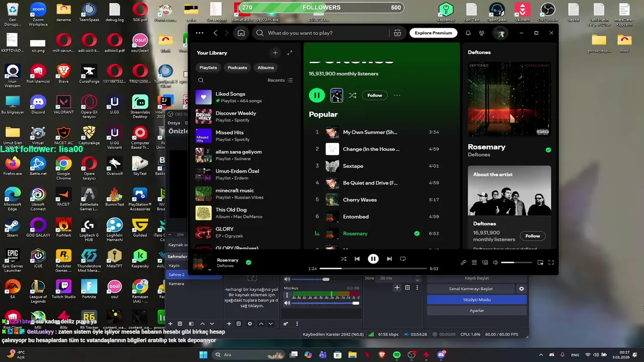Go back with Spotify's left arrow

coord(215,33)
